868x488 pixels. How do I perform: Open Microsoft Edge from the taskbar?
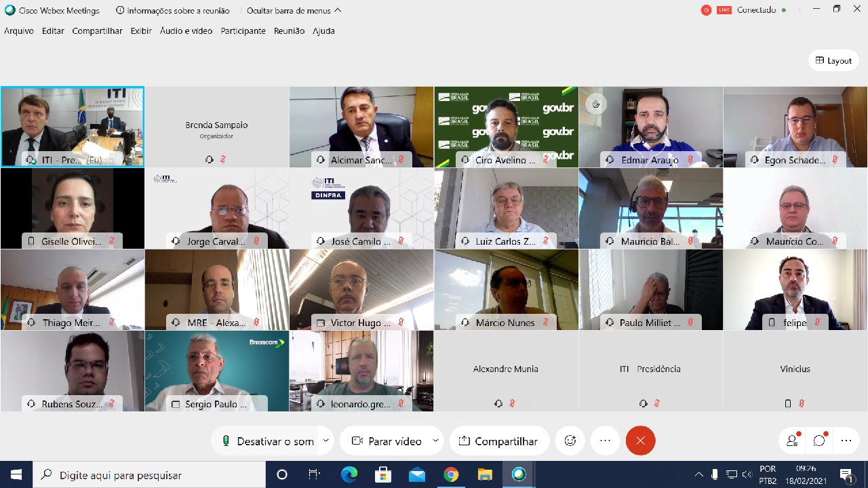(349, 474)
